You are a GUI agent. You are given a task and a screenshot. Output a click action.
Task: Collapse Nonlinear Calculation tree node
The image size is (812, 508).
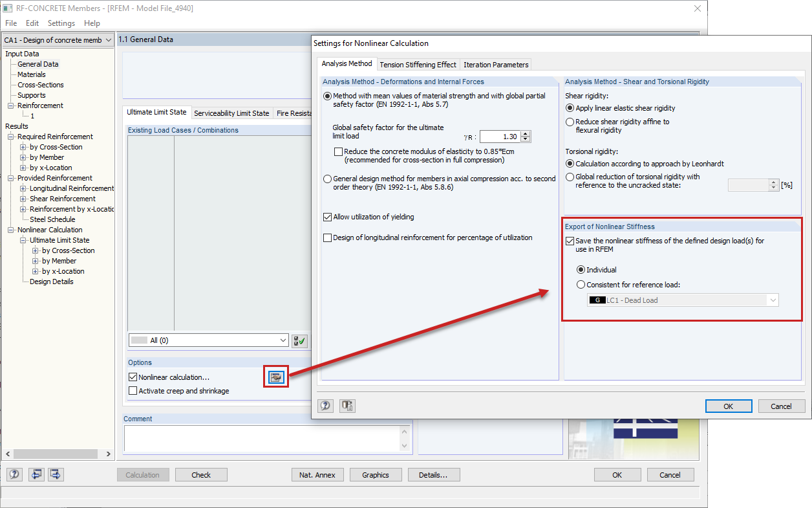click(x=11, y=230)
